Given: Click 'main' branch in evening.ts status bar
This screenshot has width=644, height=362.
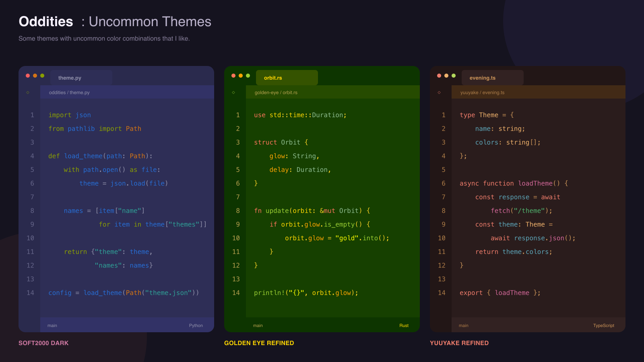Looking at the screenshot, I should pos(464,325).
